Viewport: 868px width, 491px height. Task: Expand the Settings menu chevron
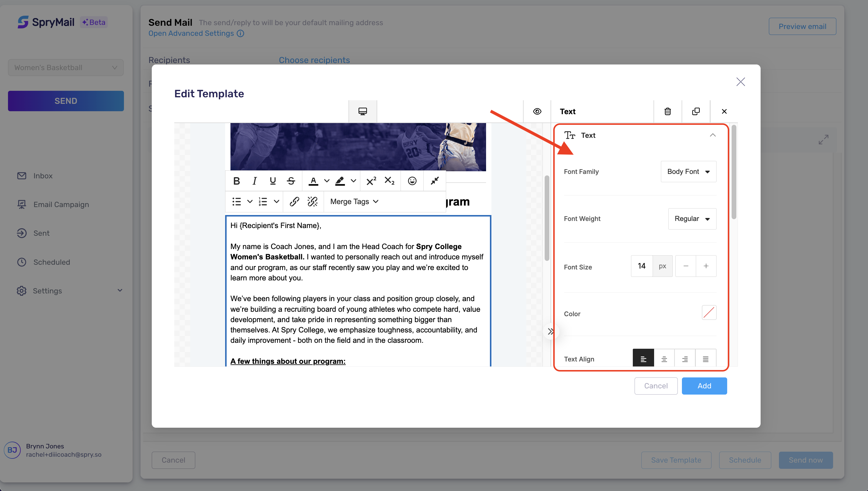pos(120,291)
